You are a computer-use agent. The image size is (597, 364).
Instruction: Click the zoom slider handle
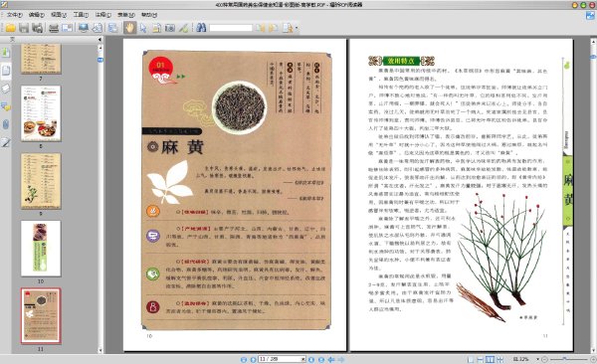(564, 359)
